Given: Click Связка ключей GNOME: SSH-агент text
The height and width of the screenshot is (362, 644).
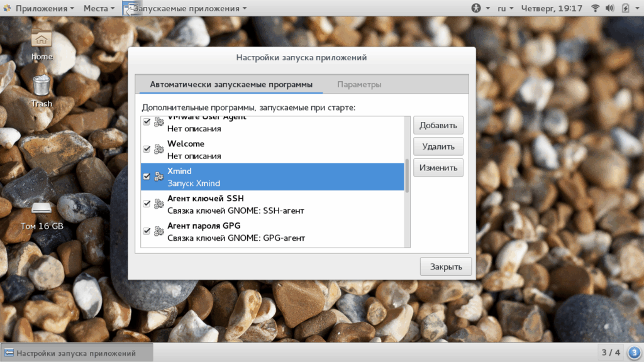Looking at the screenshot, I should (x=236, y=211).
